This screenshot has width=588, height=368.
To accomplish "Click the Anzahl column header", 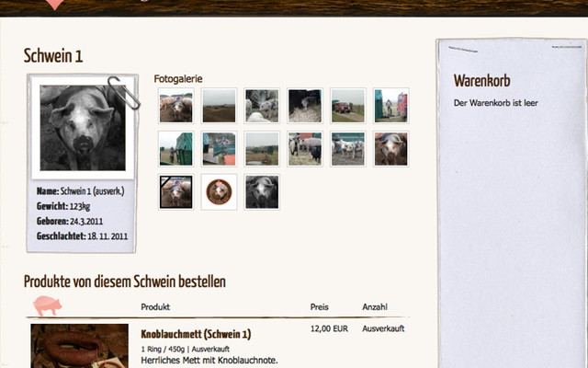I will [375, 306].
